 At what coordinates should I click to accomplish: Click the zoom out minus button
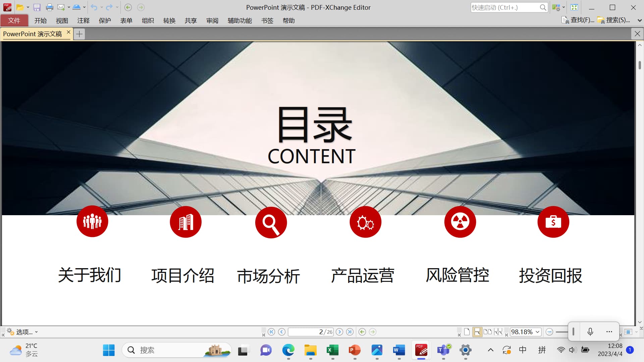click(x=549, y=332)
